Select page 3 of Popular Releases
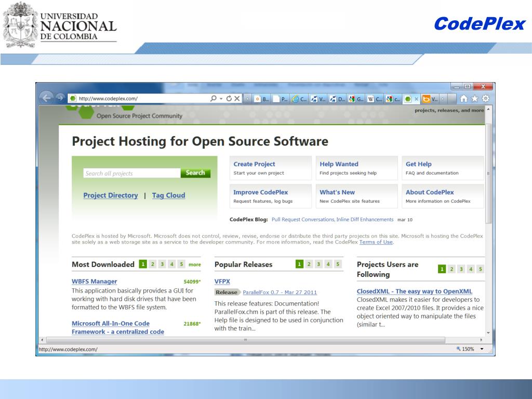 click(x=318, y=264)
